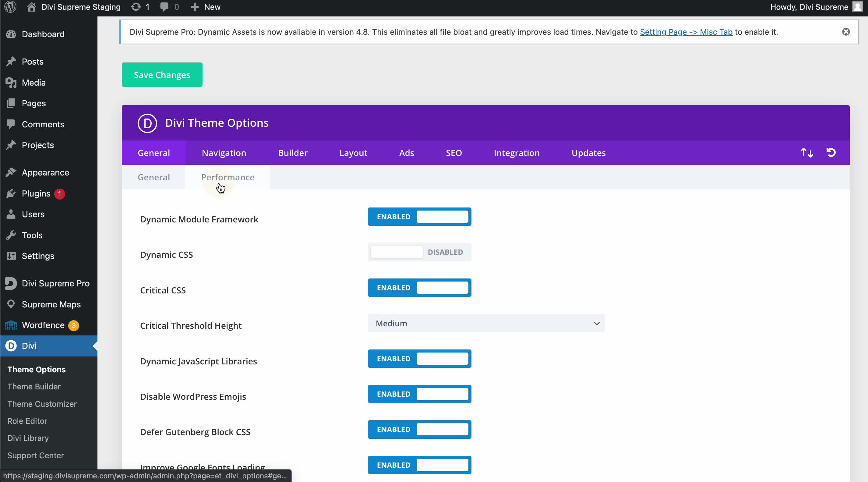Toggle Disable WordPress Emojis switch
Viewport: 868px width, 482px height.
419,394
